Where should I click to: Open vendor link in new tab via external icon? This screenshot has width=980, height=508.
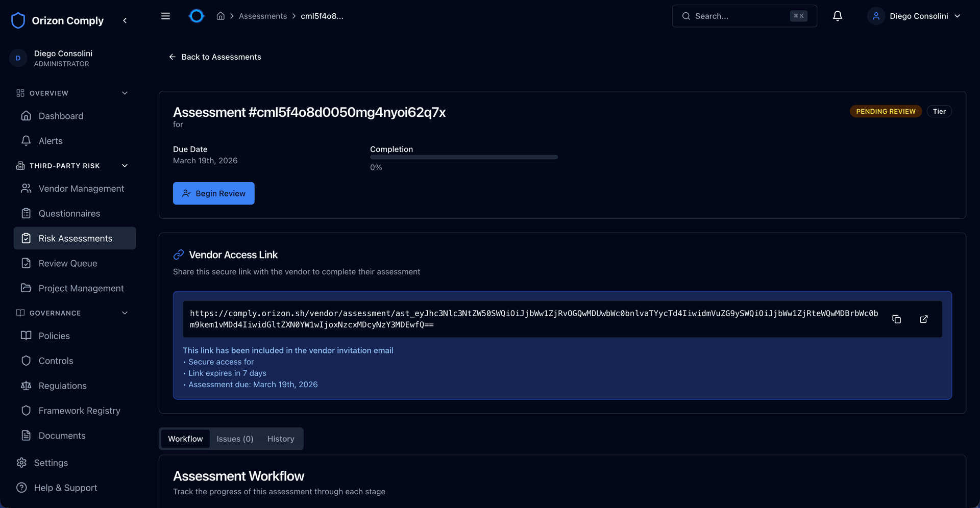coord(924,319)
